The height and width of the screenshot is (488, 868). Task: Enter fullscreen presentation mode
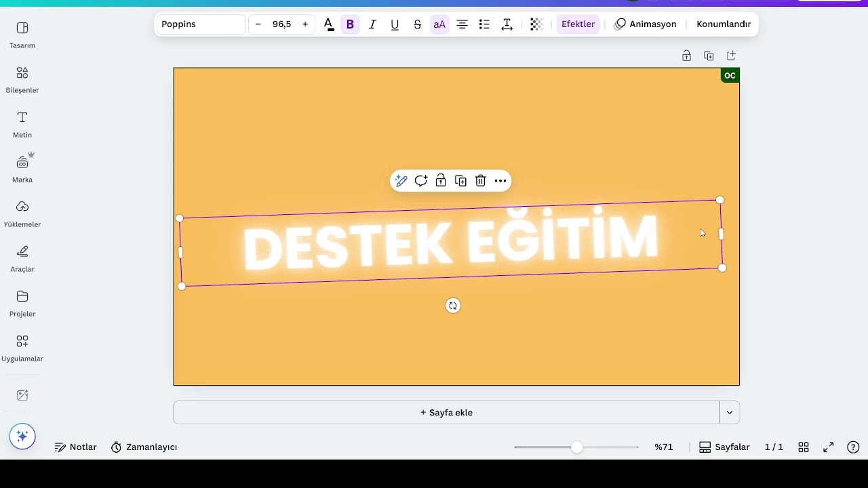coord(829,447)
